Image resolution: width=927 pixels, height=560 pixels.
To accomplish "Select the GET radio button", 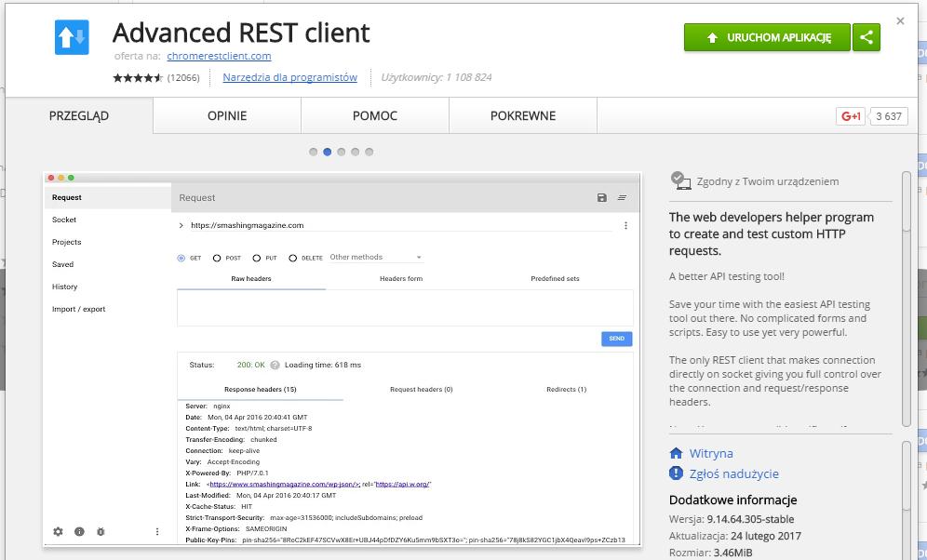I will click(x=181, y=259).
